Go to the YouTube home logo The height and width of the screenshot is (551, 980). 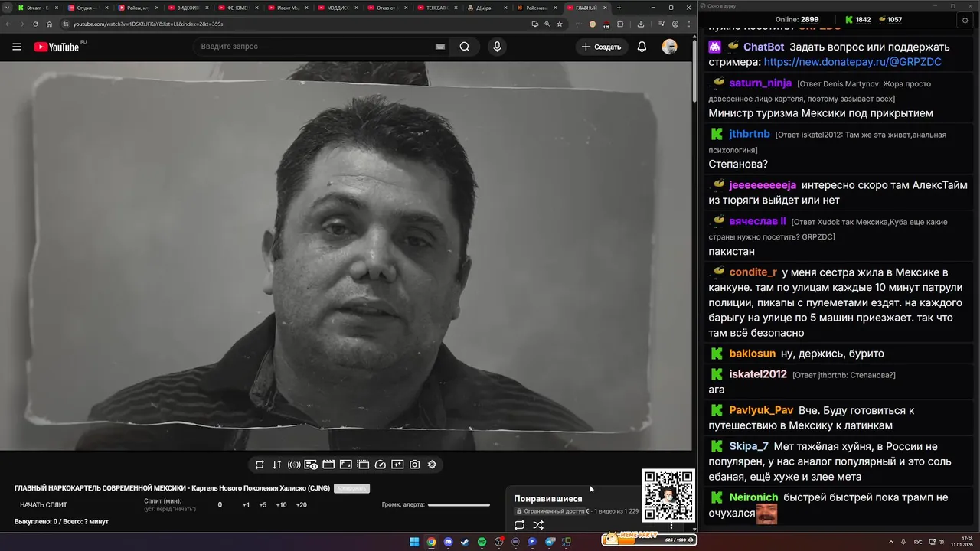[56, 47]
